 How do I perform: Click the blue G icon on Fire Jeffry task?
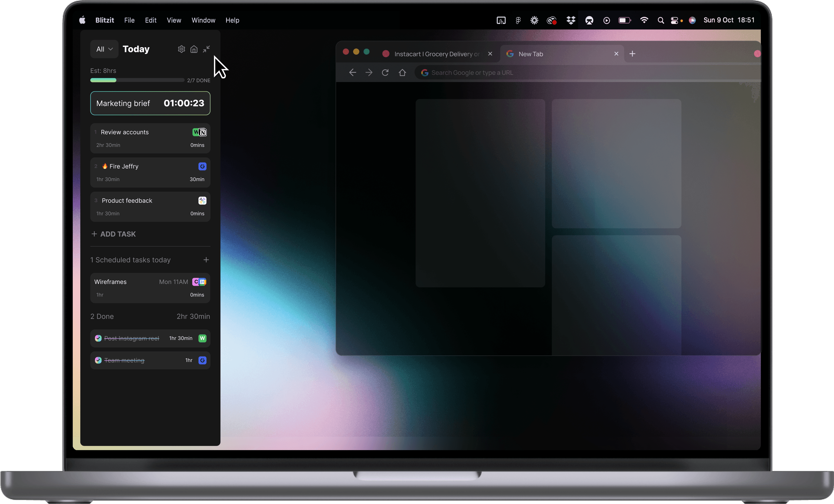pyautogui.click(x=202, y=166)
